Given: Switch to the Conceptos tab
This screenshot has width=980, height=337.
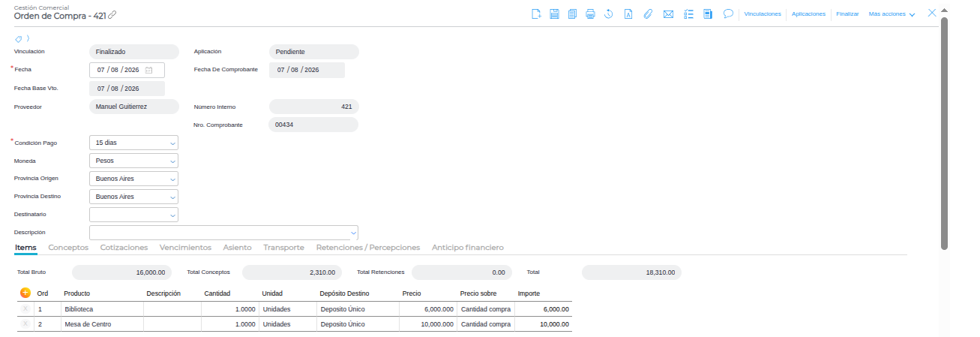Looking at the screenshot, I should [68, 247].
